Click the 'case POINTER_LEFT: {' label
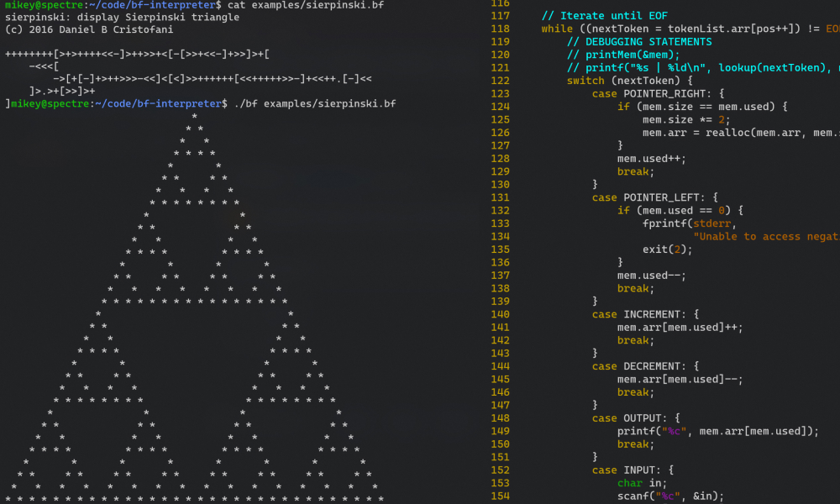 pos(655,197)
